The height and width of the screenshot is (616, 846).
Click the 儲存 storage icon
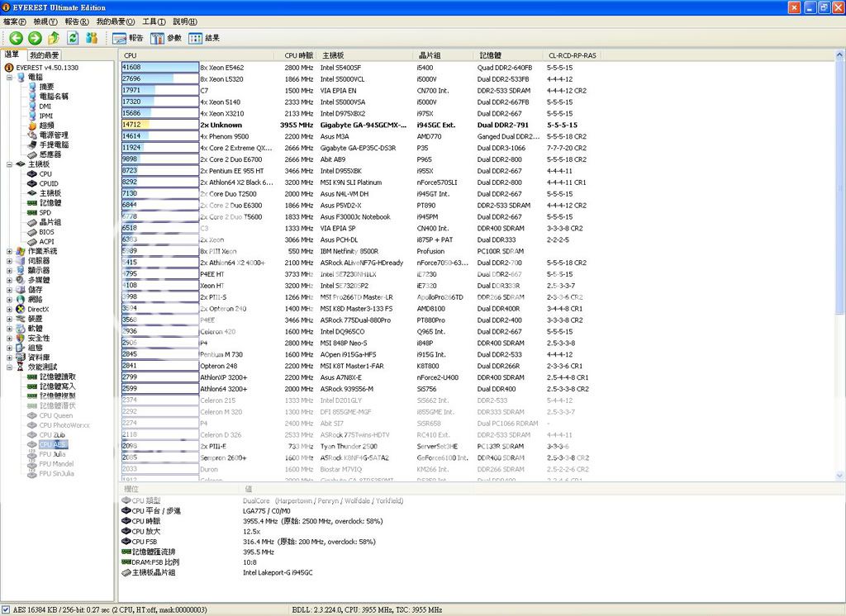(x=21, y=290)
